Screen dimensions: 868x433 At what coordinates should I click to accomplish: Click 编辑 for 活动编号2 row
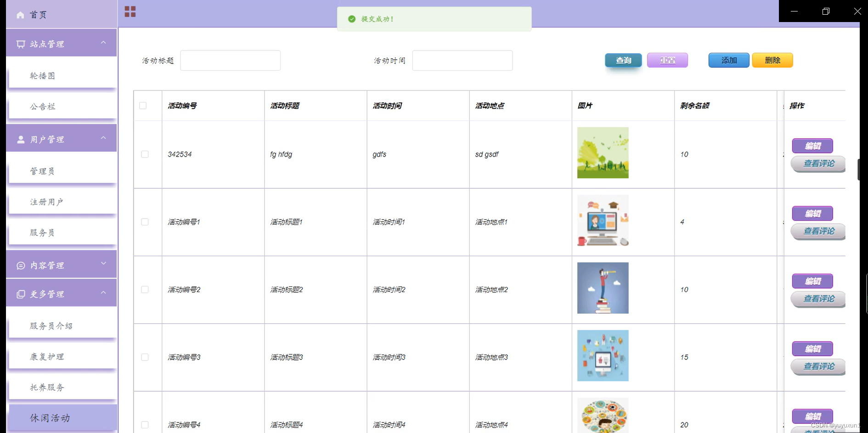[x=812, y=281]
